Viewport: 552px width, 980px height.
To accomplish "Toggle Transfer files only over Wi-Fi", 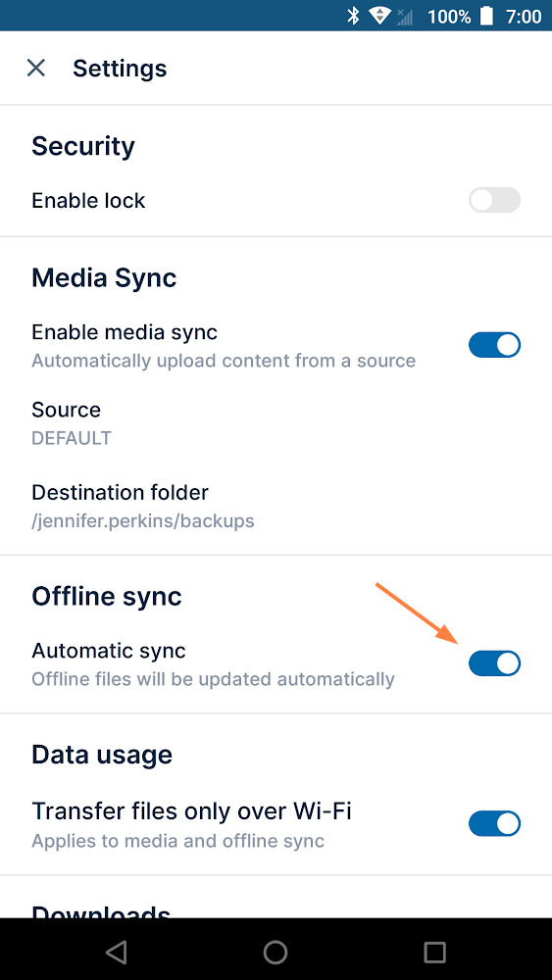I will [494, 824].
